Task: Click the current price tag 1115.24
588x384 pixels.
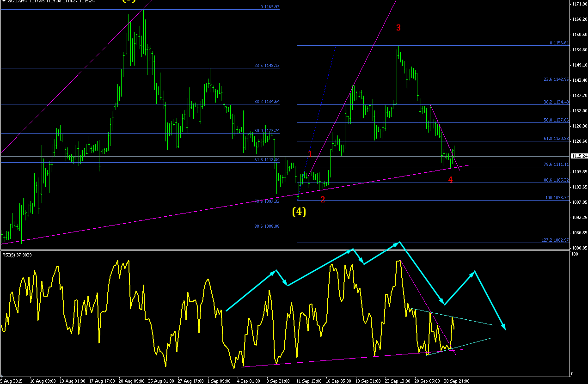Action: [x=580, y=156]
